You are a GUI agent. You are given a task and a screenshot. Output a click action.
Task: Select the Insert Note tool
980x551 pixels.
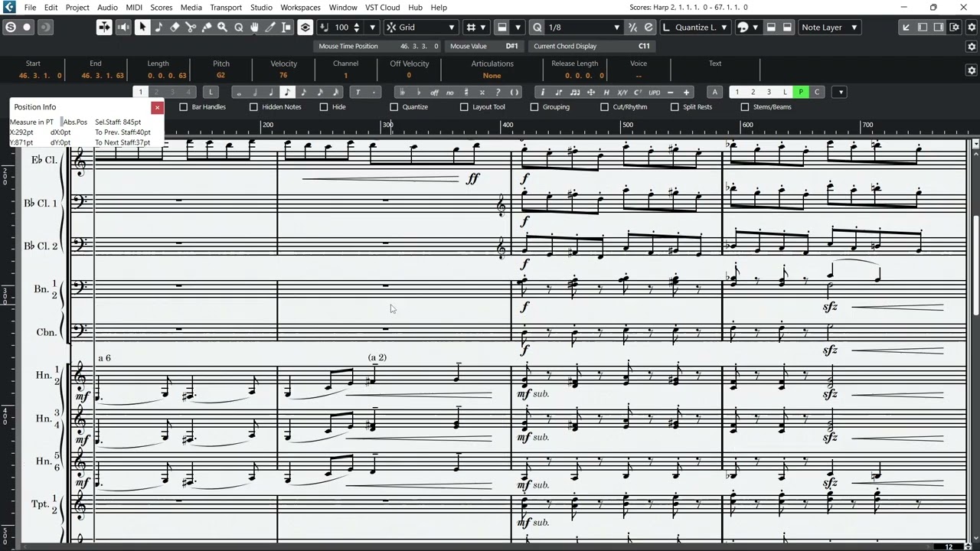click(x=158, y=28)
